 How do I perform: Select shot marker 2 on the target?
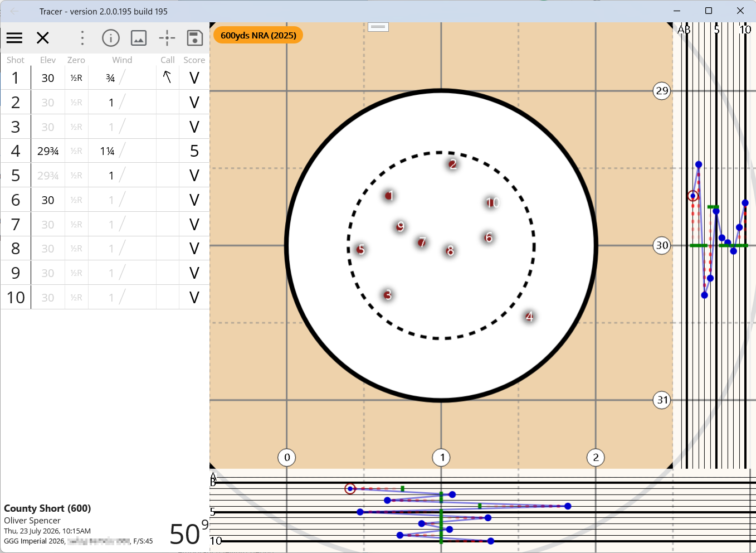pos(452,164)
